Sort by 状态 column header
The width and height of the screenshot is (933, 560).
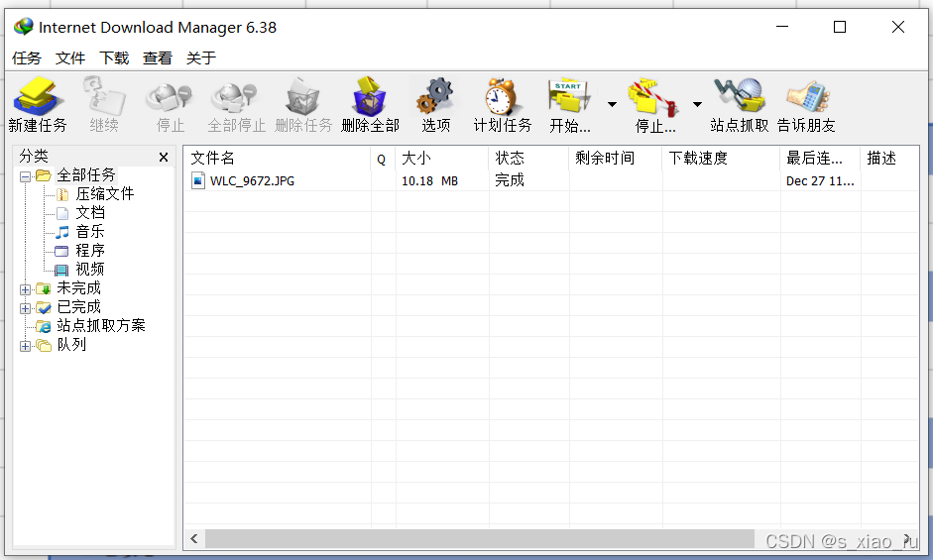(529, 159)
